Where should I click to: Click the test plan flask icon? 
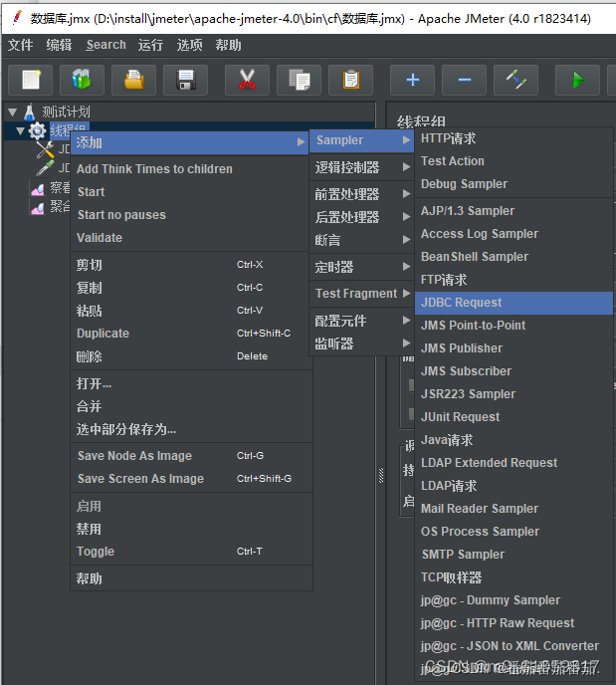click(30, 112)
